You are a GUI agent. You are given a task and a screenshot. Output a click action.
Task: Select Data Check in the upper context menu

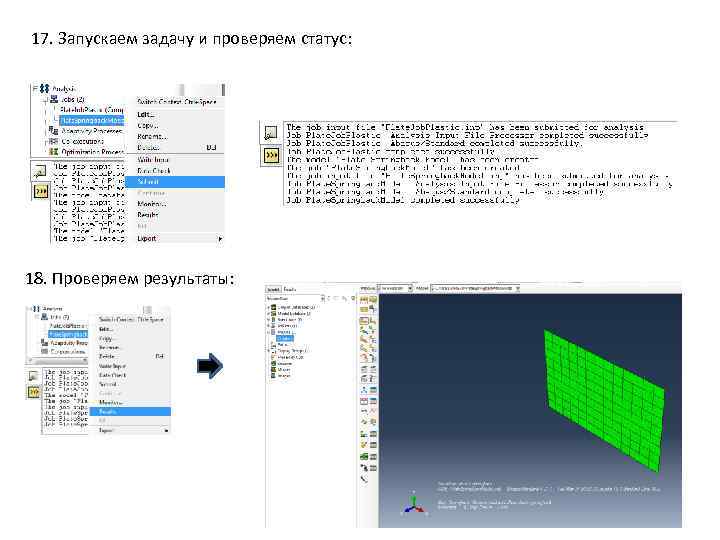pos(154,171)
